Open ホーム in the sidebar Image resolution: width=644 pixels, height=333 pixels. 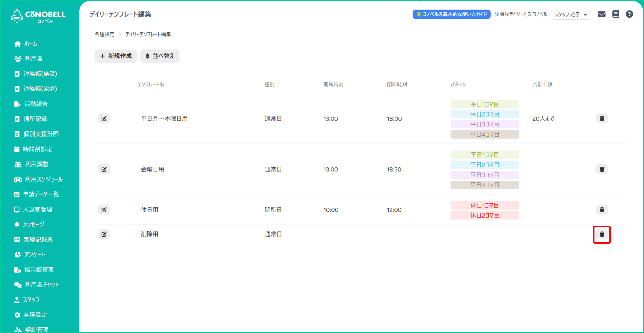[31, 44]
